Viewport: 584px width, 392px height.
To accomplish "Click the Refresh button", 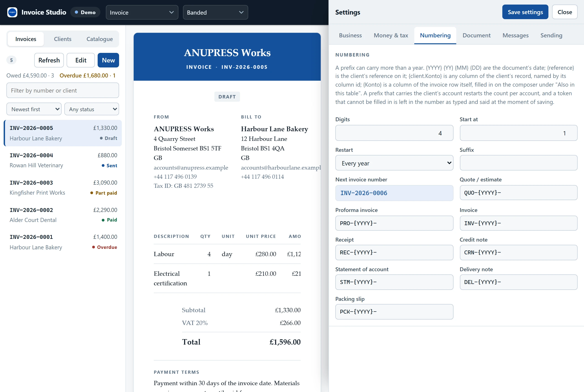I will click(49, 60).
